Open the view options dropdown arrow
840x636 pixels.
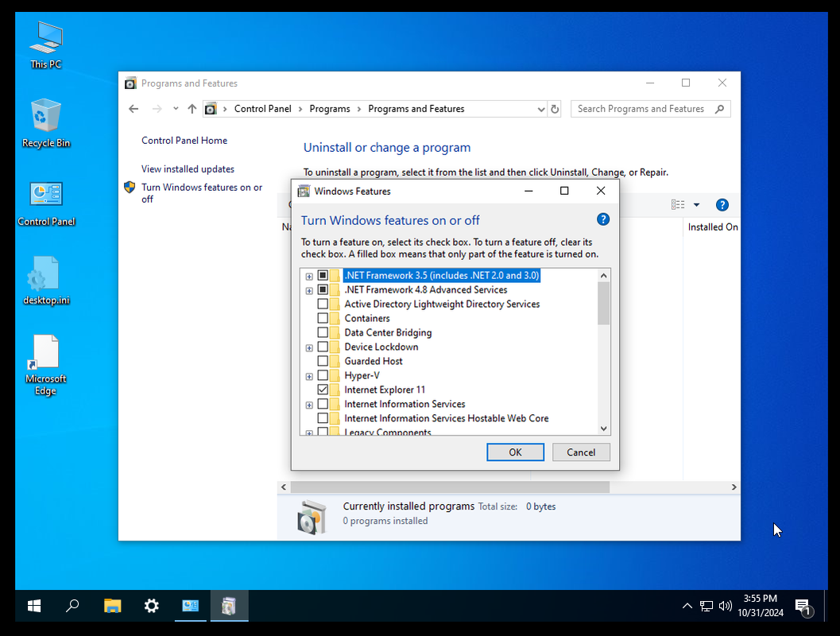pos(696,204)
